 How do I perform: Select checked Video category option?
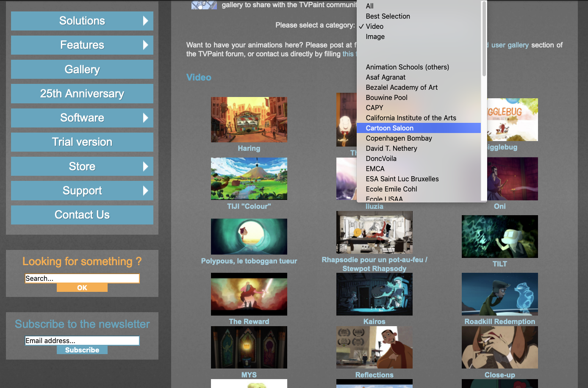click(419, 26)
